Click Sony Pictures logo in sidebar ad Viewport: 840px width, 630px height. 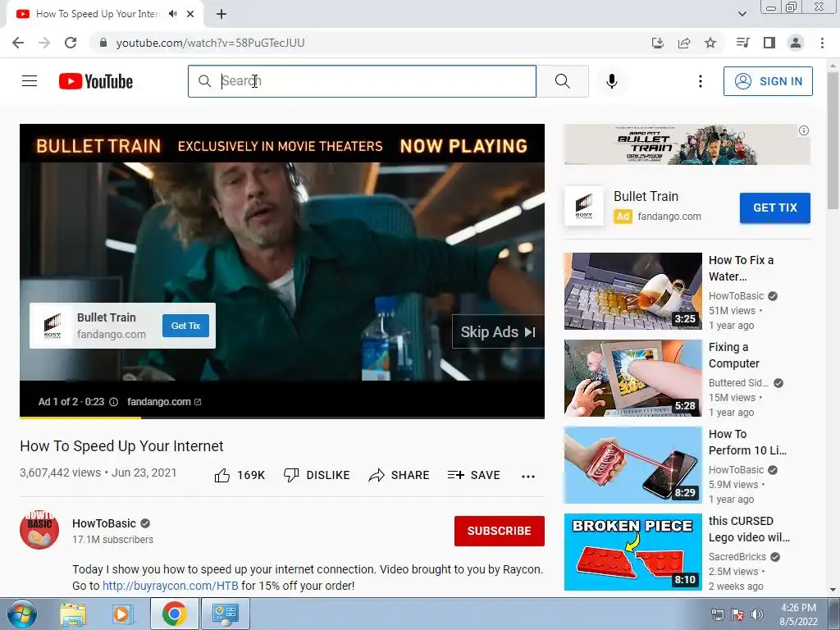[x=584, y=206]
